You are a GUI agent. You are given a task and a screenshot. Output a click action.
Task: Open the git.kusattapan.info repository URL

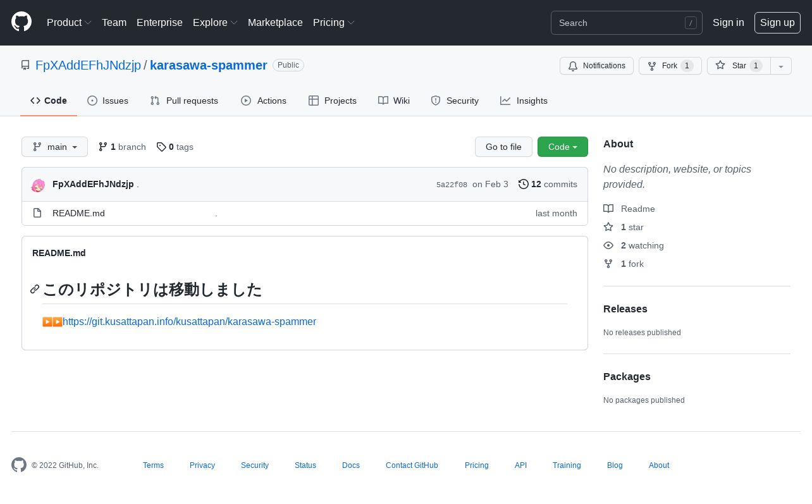189,321
